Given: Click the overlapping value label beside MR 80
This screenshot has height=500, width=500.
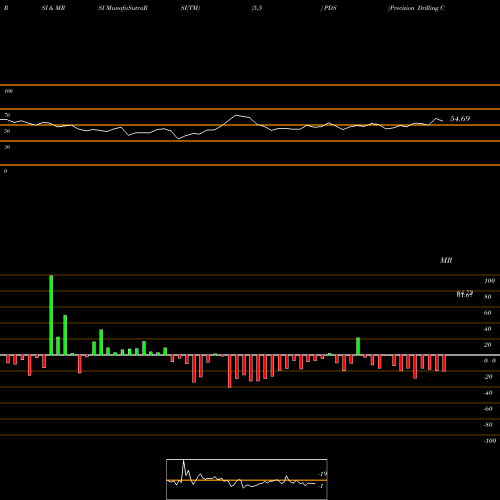Looking at the screenshot, I should (x=465, y=294).
